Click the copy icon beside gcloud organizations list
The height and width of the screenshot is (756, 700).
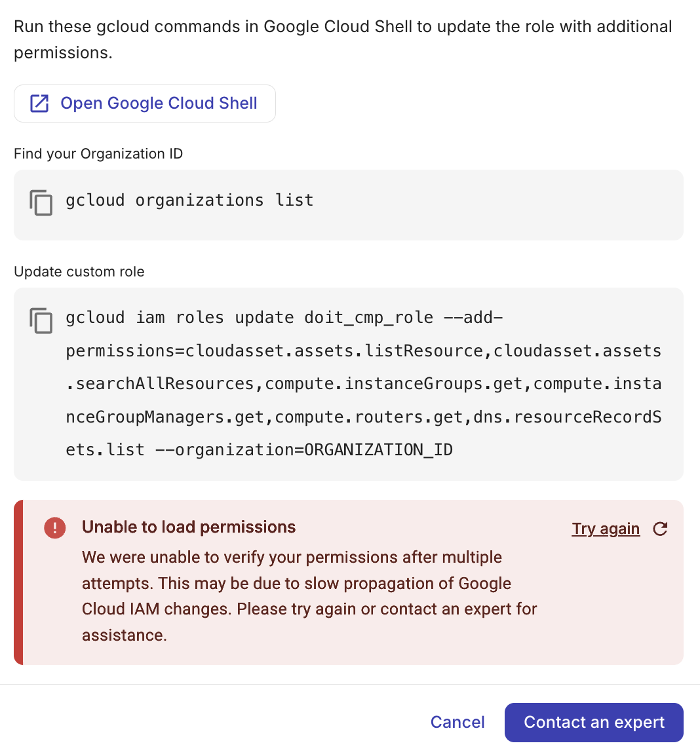(x=40, y=203)
